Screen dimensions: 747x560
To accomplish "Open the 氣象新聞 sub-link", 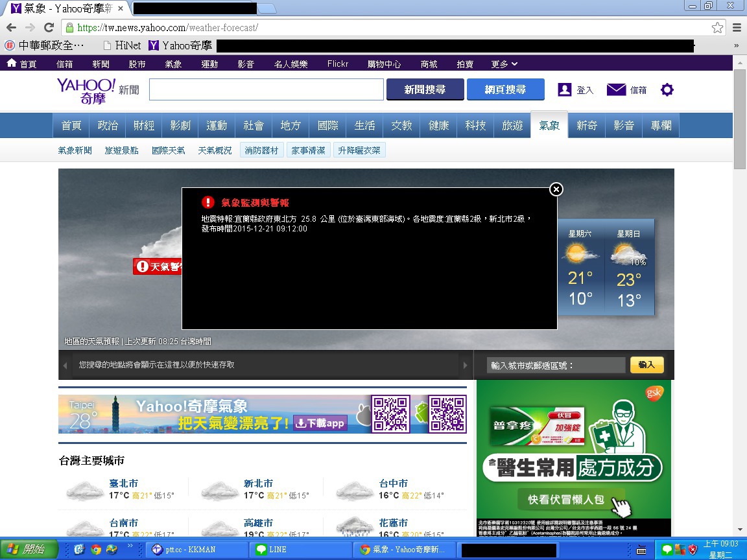I will pyautogui.click(x=75, y=150).
